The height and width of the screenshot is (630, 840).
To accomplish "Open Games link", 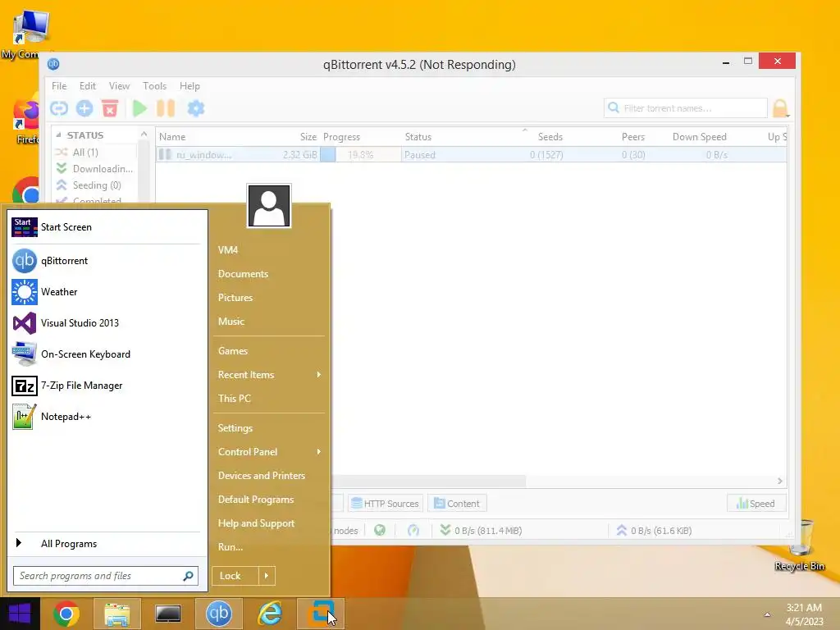I will point(232,351).
